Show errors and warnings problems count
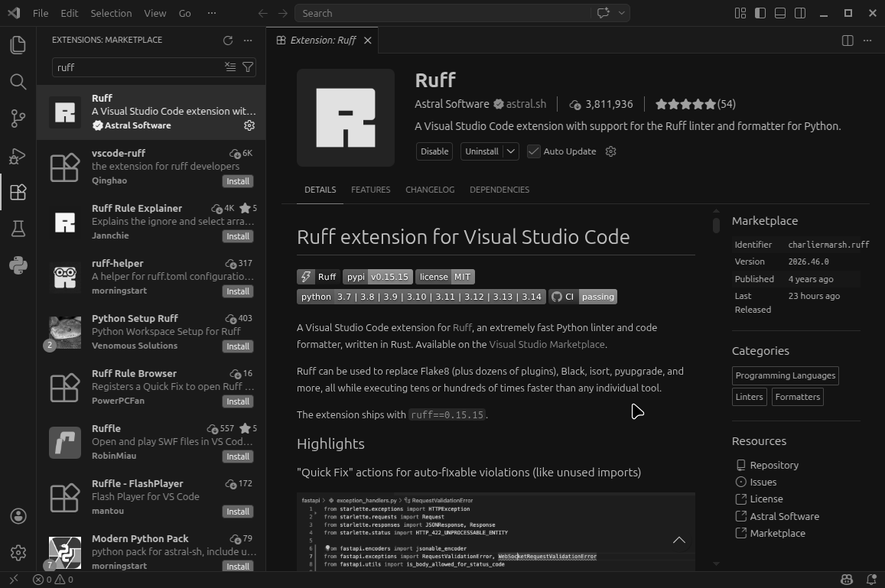The height and width of the screenshot is (588, 885). [53, 580]
